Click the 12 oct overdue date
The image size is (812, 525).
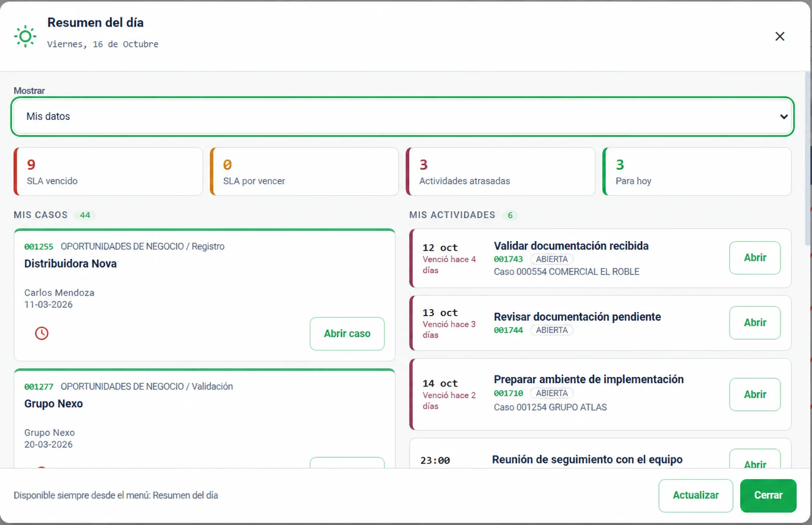pos(440,248)
